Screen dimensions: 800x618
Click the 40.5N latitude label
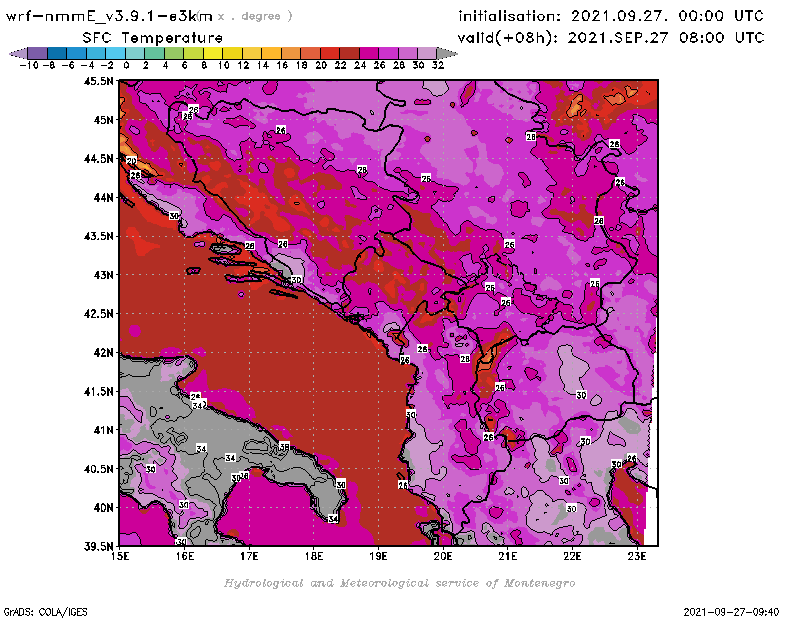tap(99, 469)
